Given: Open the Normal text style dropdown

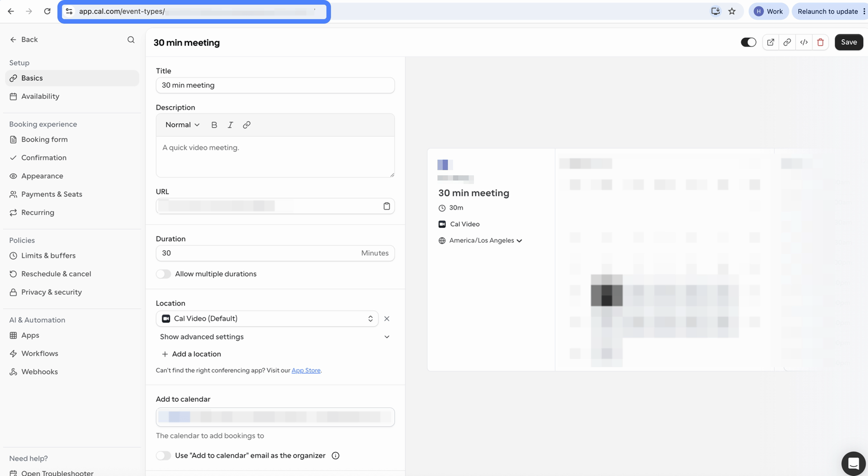Looking at the screenshot, I should tap(182, 125).
